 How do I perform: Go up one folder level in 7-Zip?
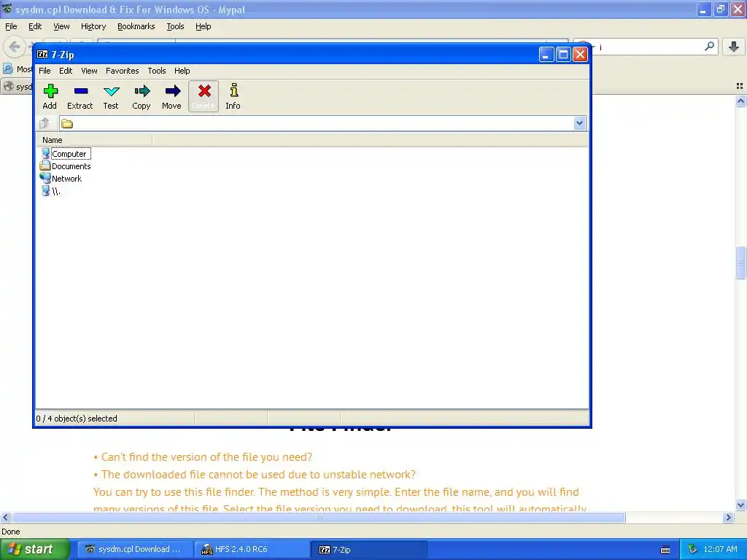[44, 123]
